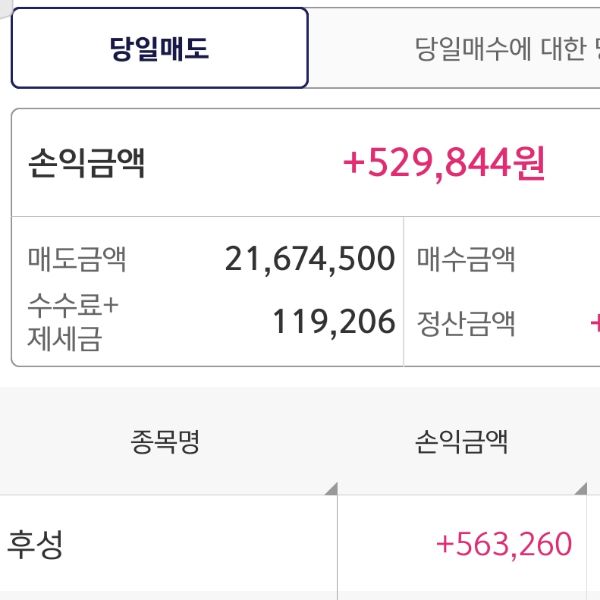The height and width of the screenshot is (600, 600).
Task: Click the blank space right of 후성 name
Action: click(x=200, y=545)
